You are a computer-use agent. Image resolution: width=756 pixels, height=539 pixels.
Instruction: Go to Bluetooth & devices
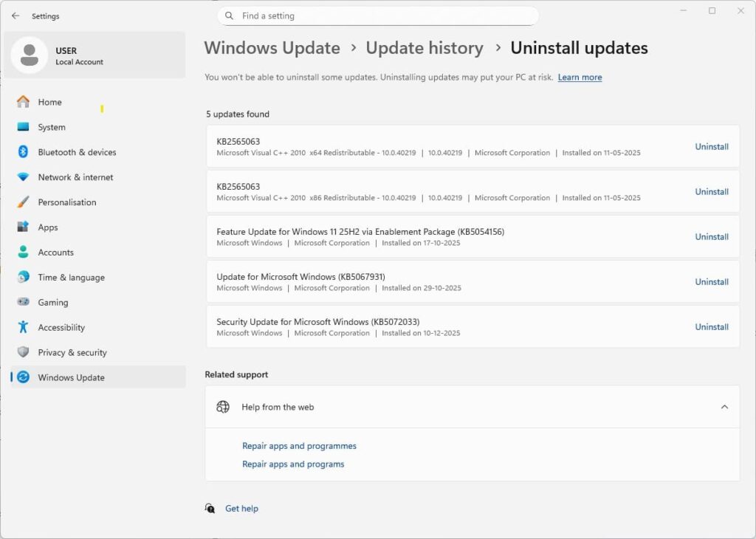pyautogui.click(x=98, y=152)
